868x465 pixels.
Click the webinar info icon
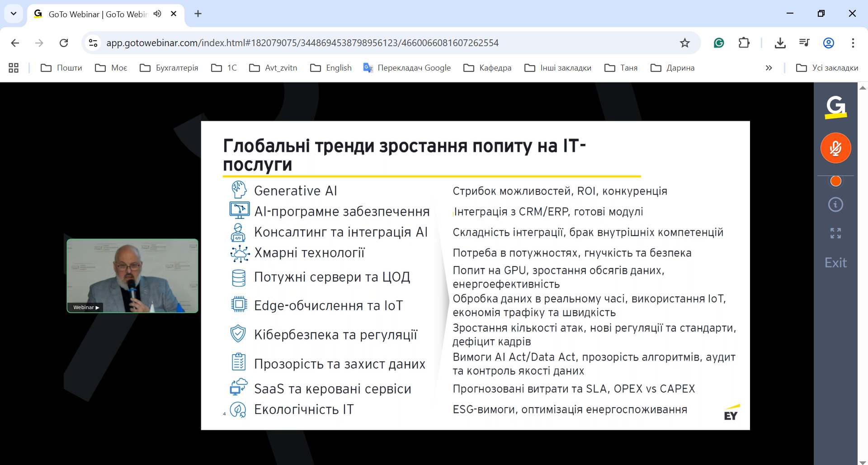coord(835,204)
